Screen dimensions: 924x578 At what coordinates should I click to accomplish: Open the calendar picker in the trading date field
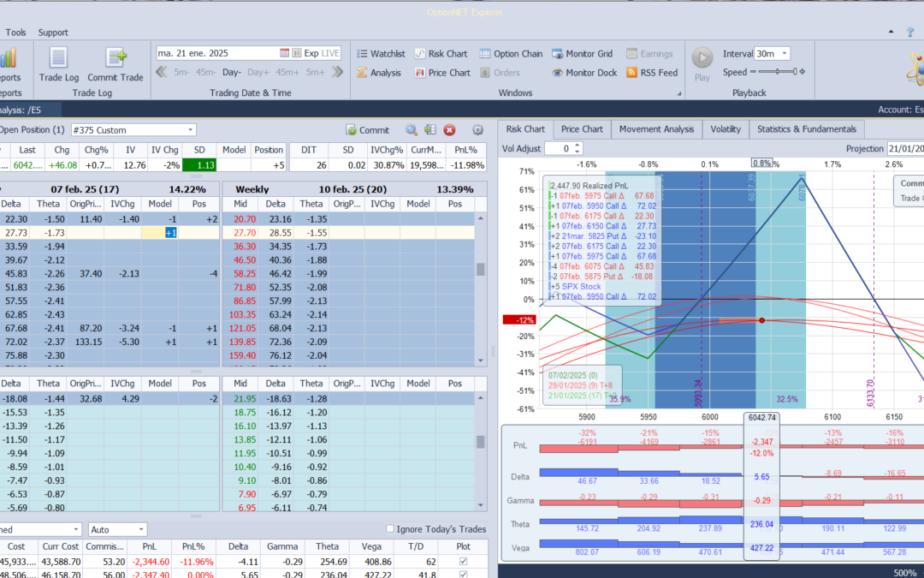[285, 53]
